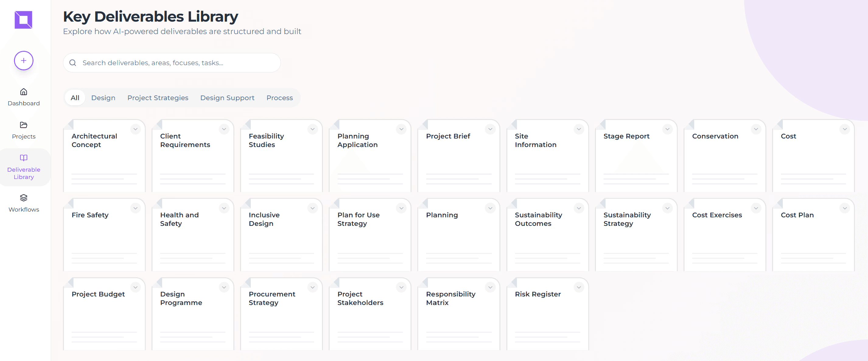Expand the Project Budget card chevron
Image resolution: width=868 pixels, height=361 pixels.
tap(135, 287)
